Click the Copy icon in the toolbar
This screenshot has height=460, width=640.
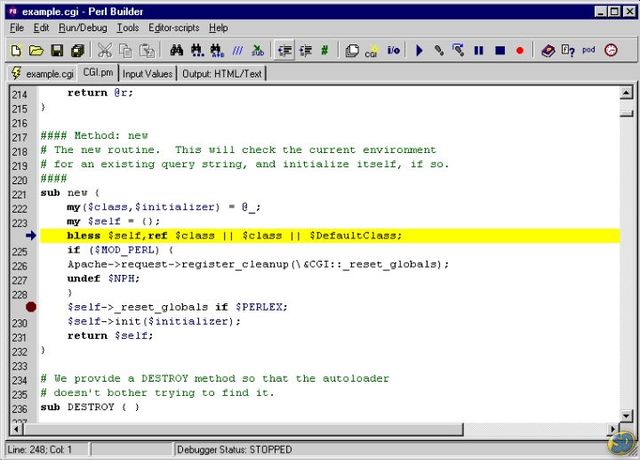click(x=125, y=51)
